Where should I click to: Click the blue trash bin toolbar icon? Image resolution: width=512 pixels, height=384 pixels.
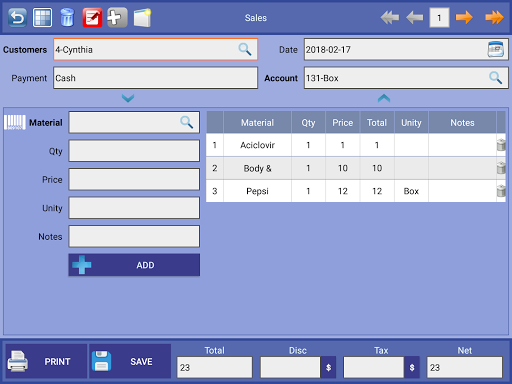(x=67, y=17)
